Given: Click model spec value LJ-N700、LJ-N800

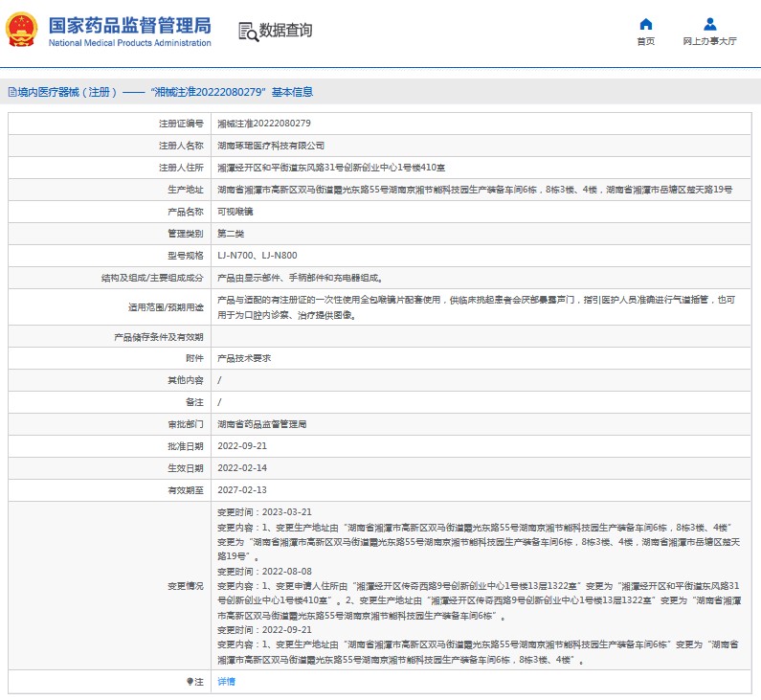Looking at the screenshot, I should (x=256, y=256).
